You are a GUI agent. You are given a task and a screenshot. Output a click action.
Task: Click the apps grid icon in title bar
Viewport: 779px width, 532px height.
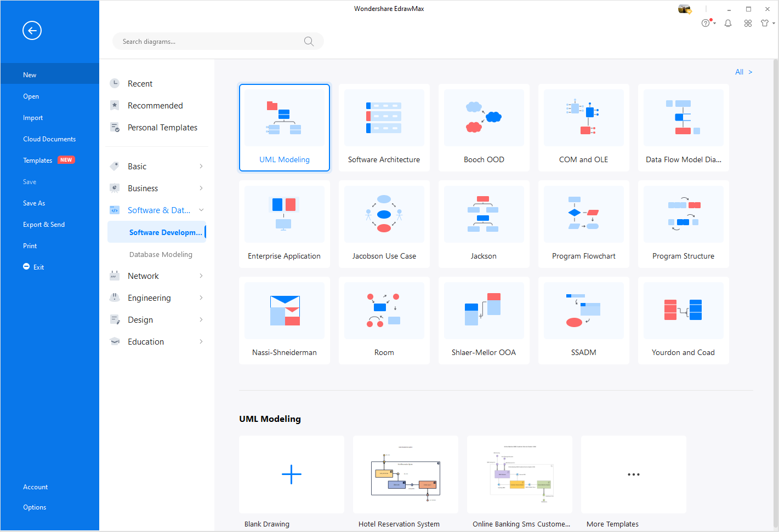[748, 23]
